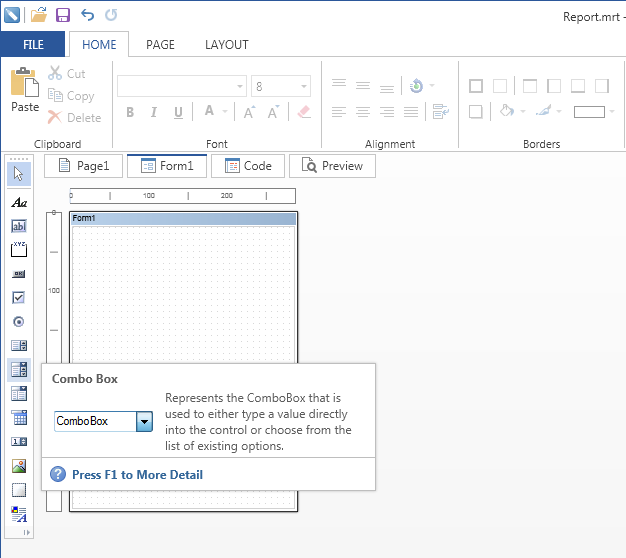Switch to the PAGE ribbon tab
The image size is (626, 558).
160,44
